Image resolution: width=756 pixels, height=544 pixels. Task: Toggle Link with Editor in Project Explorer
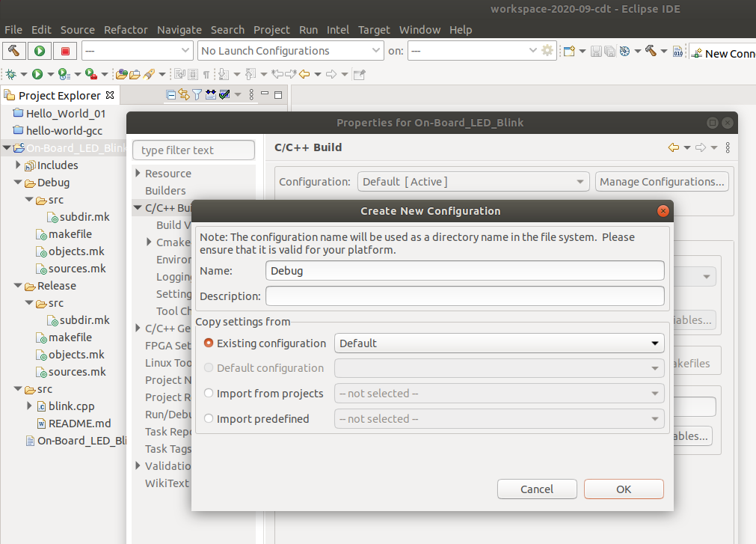click(x=184, y=95)
